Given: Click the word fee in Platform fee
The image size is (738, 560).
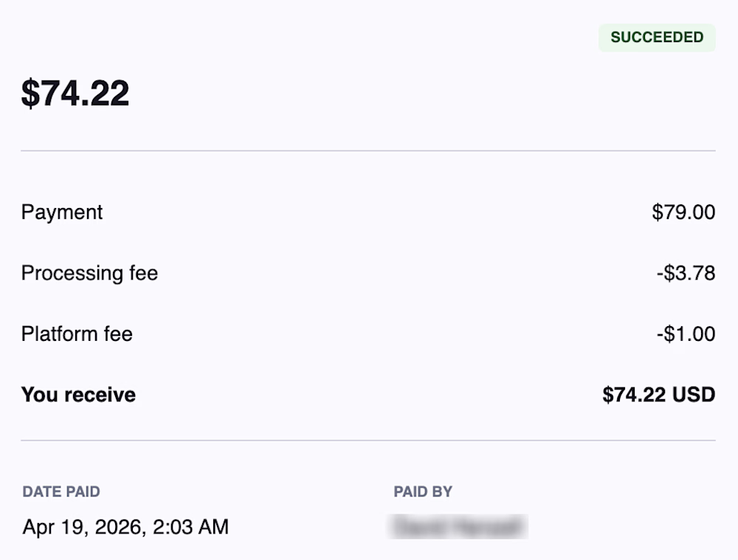Looking at the screenshot, I should click(x=117, y=333).
